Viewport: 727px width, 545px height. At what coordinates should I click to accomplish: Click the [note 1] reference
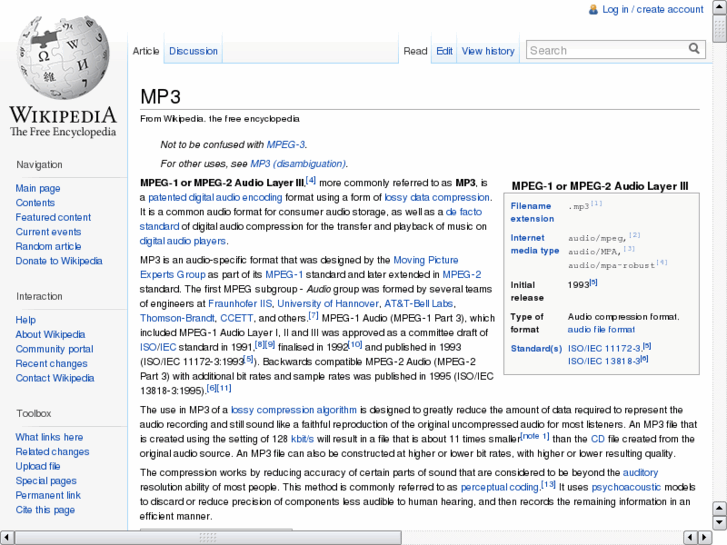pyautogui.click(x=535, y=436)
